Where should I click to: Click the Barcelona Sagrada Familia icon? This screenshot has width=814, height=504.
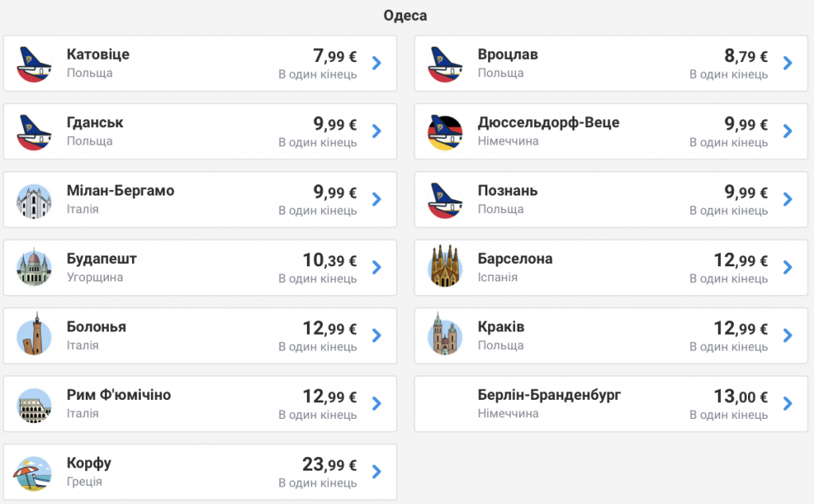pos(445,266)
